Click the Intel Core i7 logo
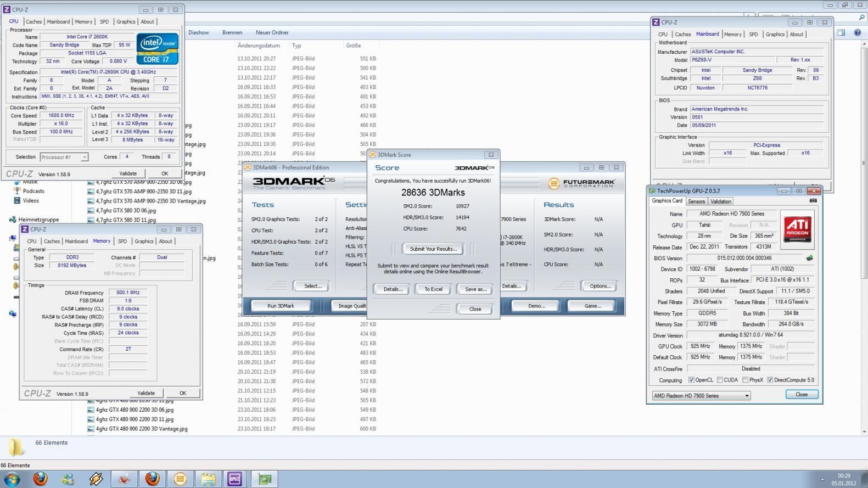 point(157,49)
